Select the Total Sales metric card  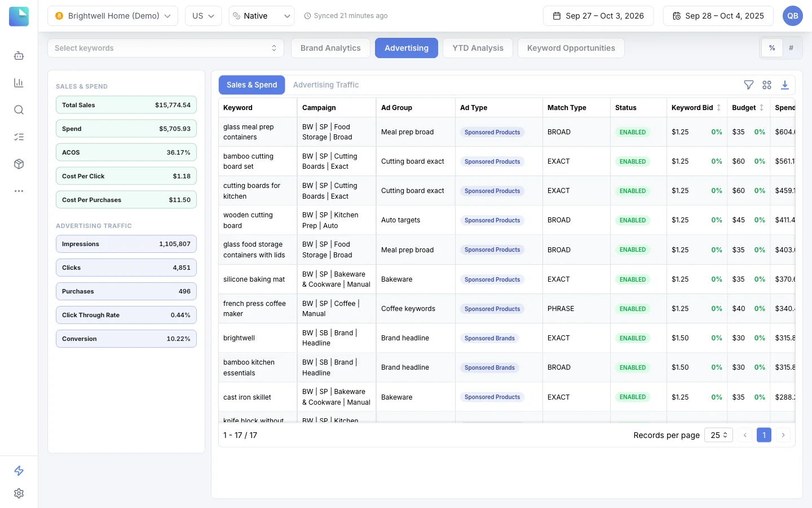[126, 105]
